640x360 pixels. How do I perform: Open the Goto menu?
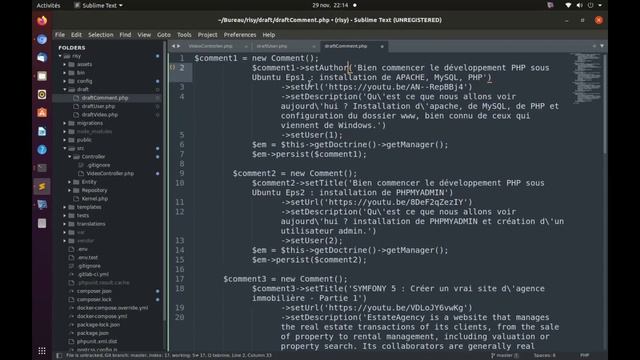(x=164, y=35)
